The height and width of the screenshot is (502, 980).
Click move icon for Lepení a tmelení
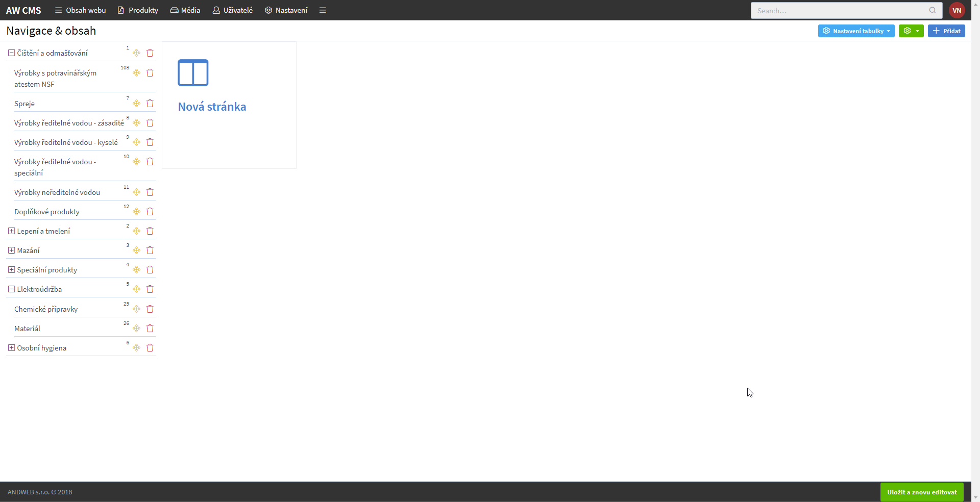[x=136, y=231]
